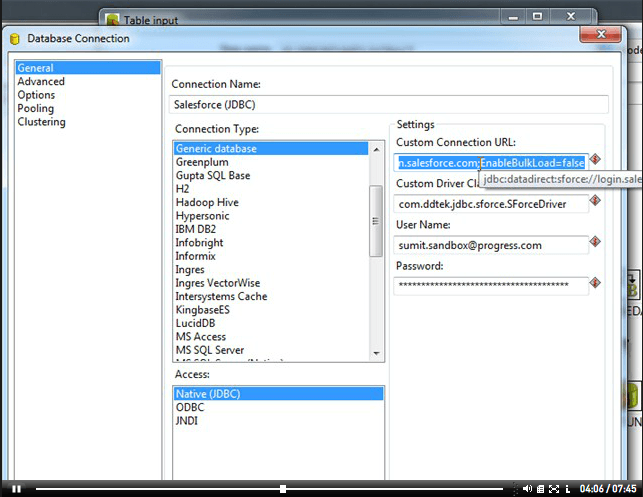This screenshot has width=643, height=497.
Task: Pick MS SQL Server connection type
Action: coord(210,350)
